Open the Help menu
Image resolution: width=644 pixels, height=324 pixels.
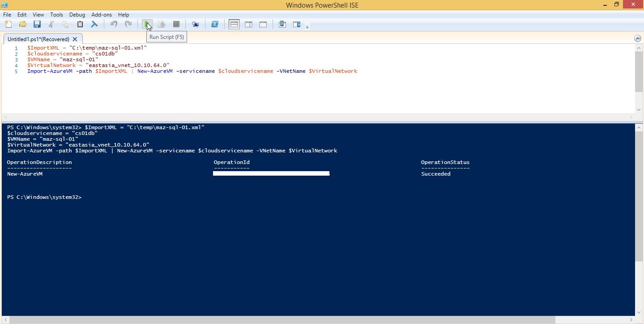[124, 15]
